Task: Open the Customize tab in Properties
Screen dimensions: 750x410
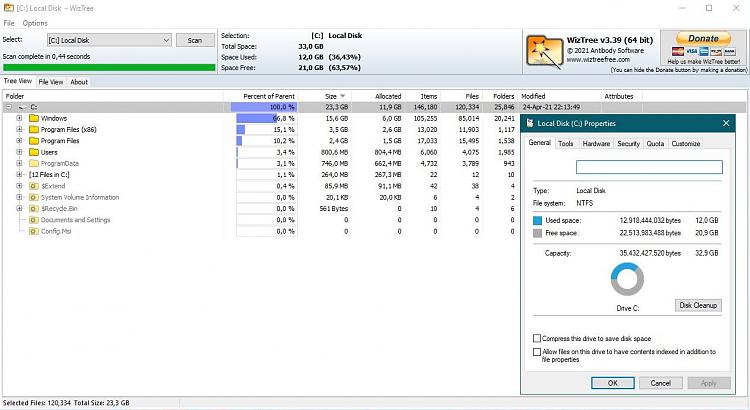Action: [686, 144]
